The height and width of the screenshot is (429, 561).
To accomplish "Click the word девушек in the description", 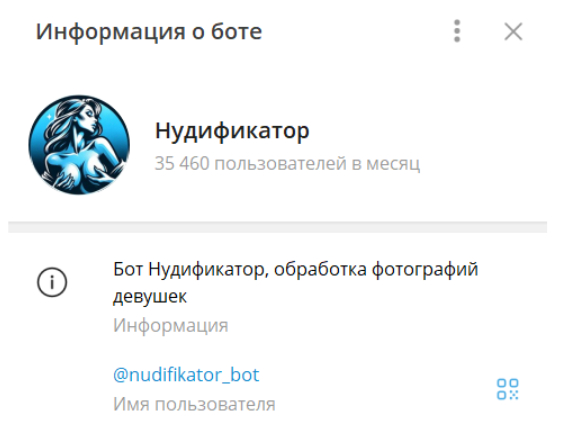I will click(x=150, y=297).
